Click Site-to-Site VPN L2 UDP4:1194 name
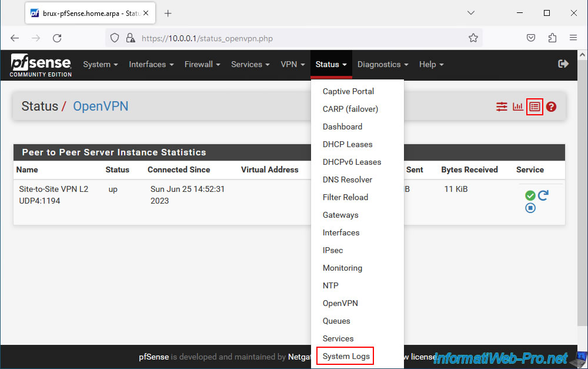The height and width of the screenshot is (369, 588). click(54, 195)
